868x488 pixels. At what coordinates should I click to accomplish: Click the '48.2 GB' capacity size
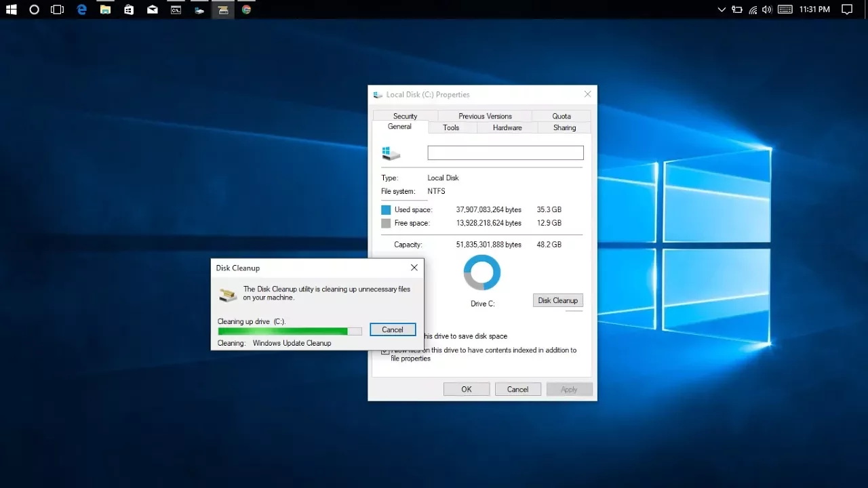(x=549, y=245)
